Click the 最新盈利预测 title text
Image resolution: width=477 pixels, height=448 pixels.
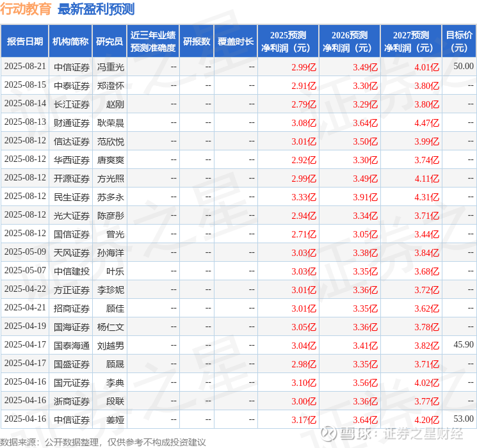point(96,9)
